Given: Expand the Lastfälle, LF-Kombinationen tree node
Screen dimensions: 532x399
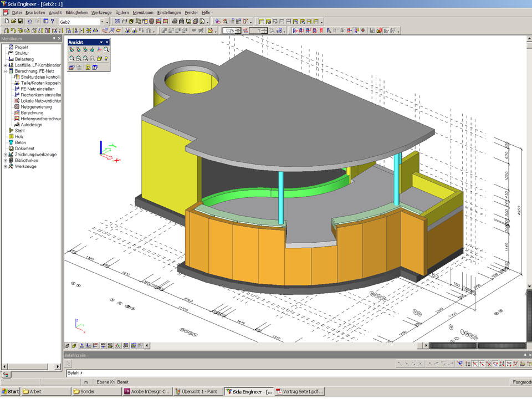Looking at the screenshot, I should pos(5,65).
